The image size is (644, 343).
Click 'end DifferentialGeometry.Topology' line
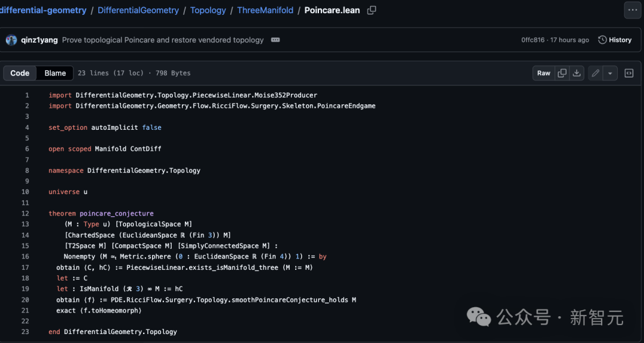(113, 332)
